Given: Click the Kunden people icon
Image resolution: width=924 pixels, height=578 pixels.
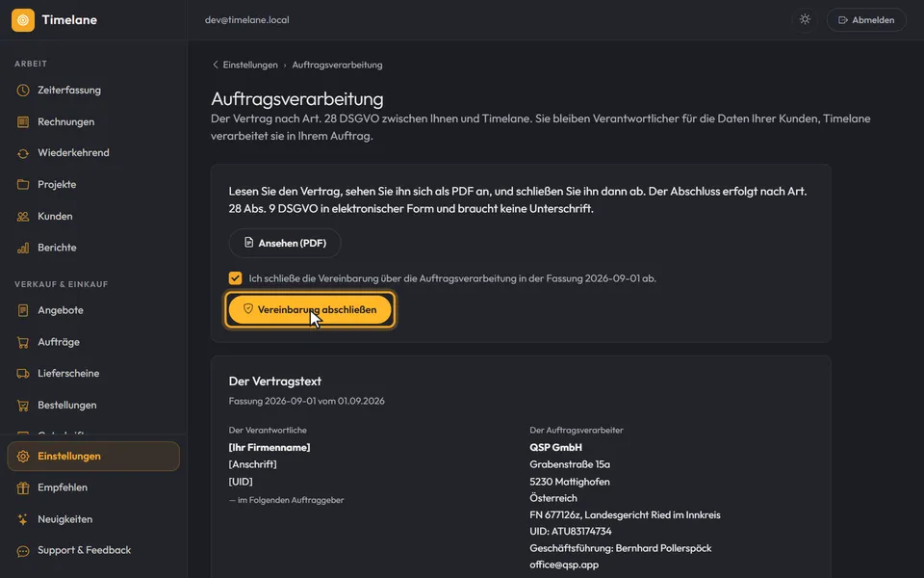Looking at the screenshot, I should (x=23, y=217).
